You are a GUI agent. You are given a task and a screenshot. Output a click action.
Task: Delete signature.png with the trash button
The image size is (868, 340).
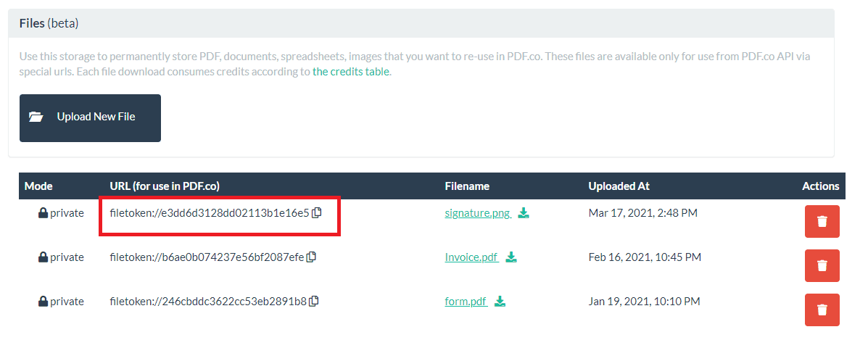(822, 221)
